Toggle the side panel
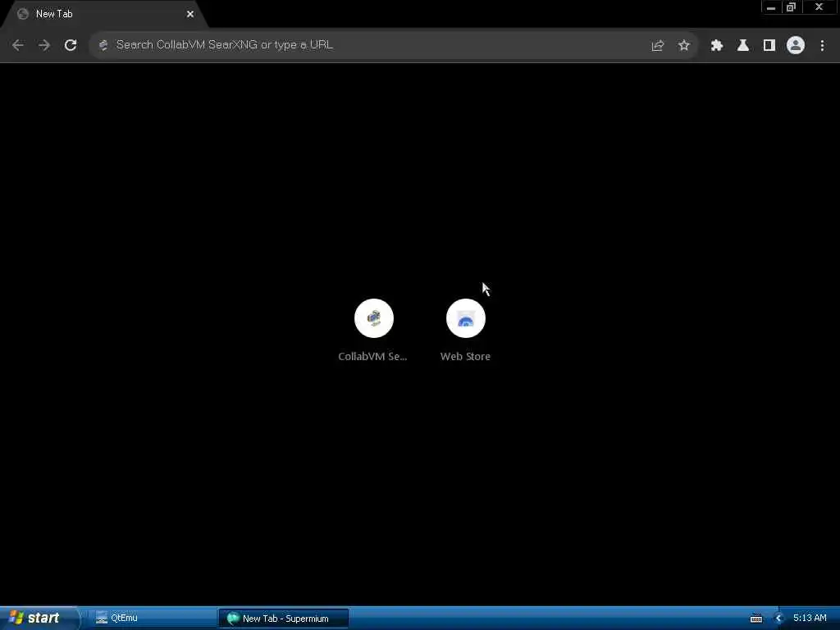 [769, 46]
